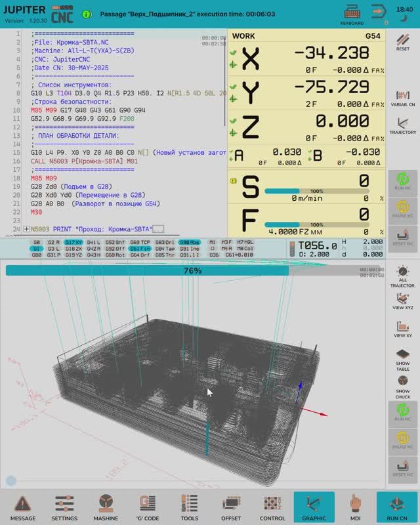Open the OFFSET tab
This screenshot has height=525, width=420.
click(231, 507)
